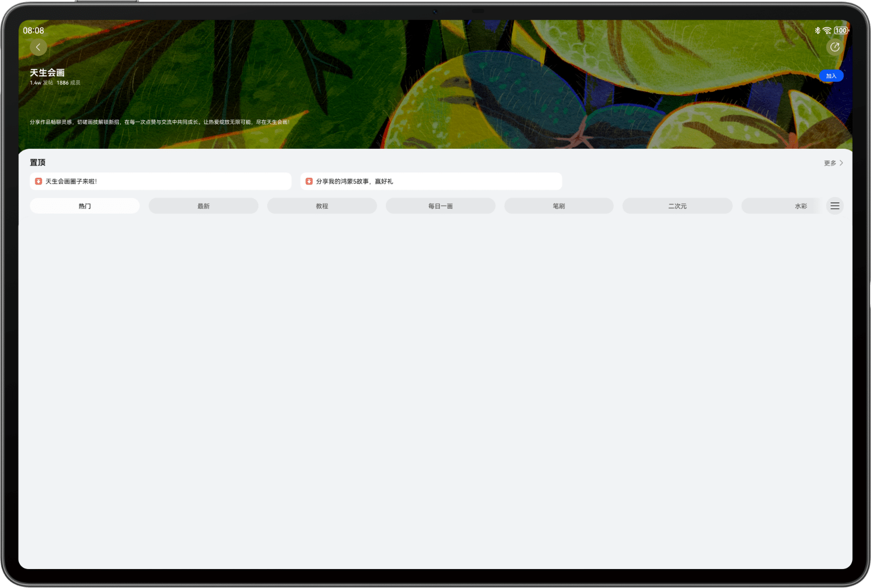Tap the battery indicator icon
The image size is (871, 588).
(x=841, y=31)
